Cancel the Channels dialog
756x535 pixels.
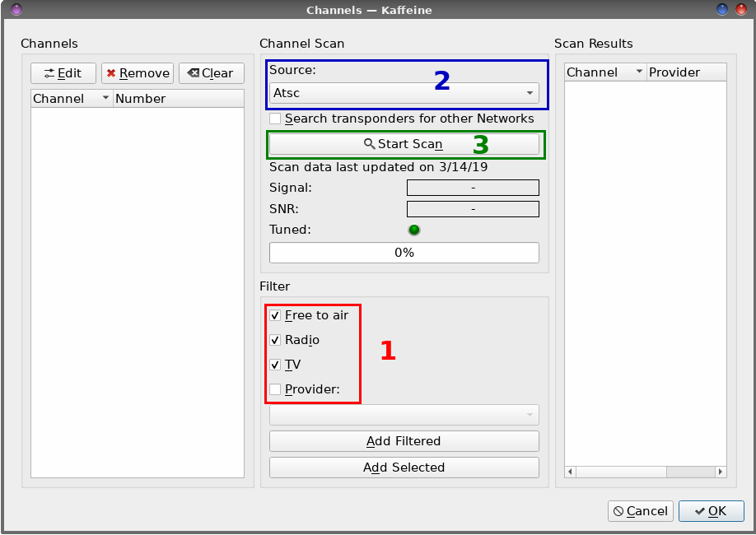pyautogui.click(x=640, y=511)
